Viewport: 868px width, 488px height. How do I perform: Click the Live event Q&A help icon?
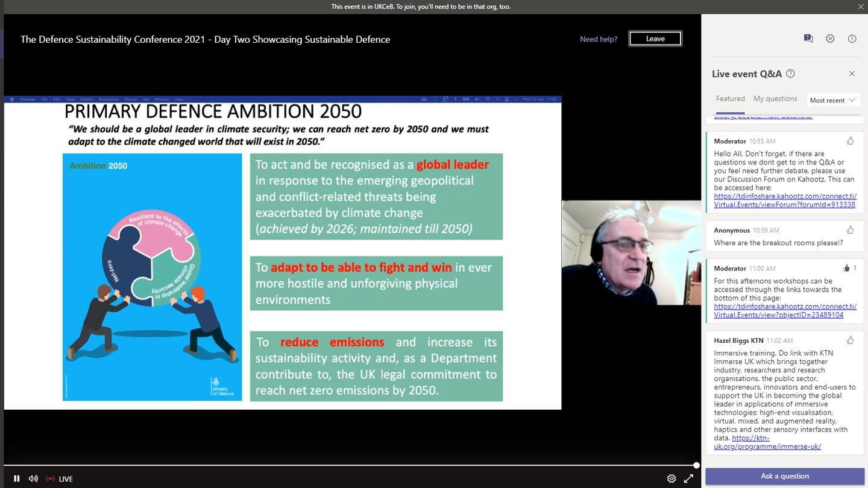(x=790, y=74)
